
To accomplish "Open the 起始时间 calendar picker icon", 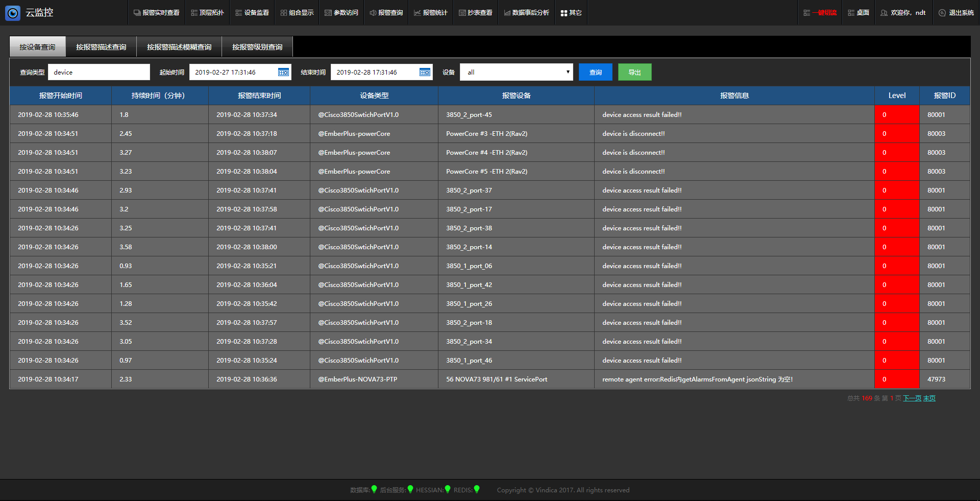I will (283, 73).
